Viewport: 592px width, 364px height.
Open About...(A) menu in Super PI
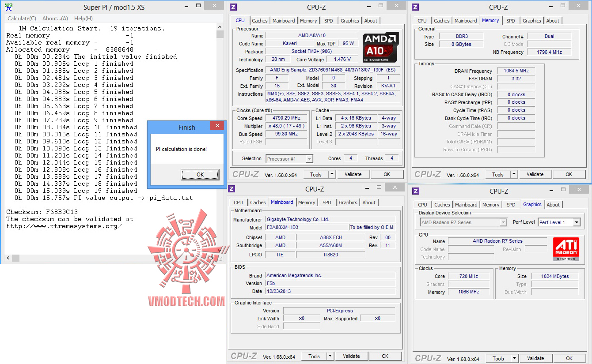pos(55,19)
